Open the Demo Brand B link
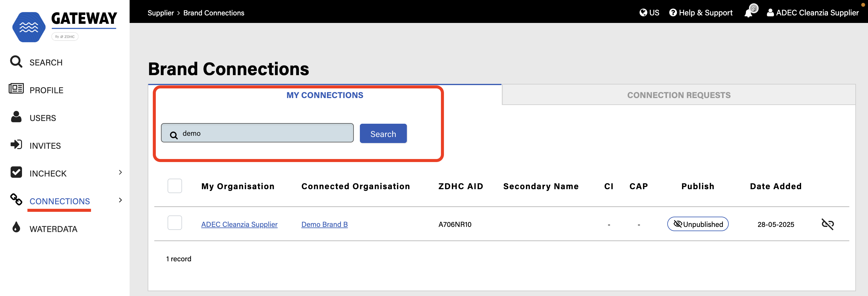 [x=324, y=224]
